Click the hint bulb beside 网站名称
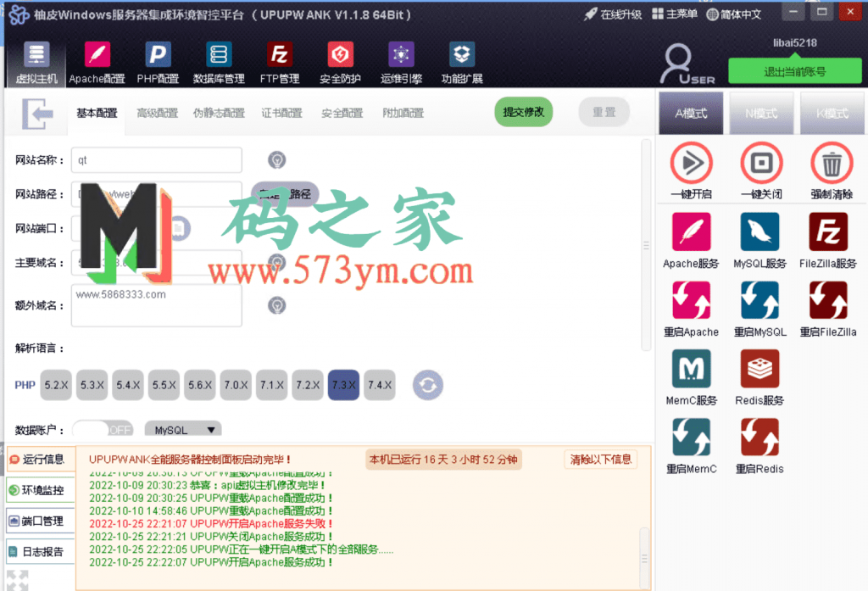The height and width of the screenshot is (591, 868). [x=277, y=160]
